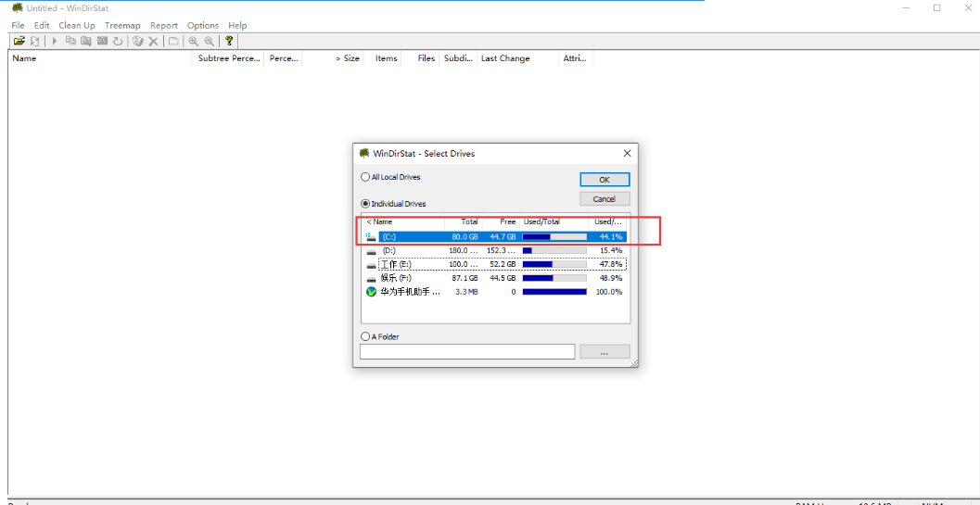Image resolution: width=980 pixels, height=505 pixels.
Task: Open the Help menu
Action: (237, 26)
